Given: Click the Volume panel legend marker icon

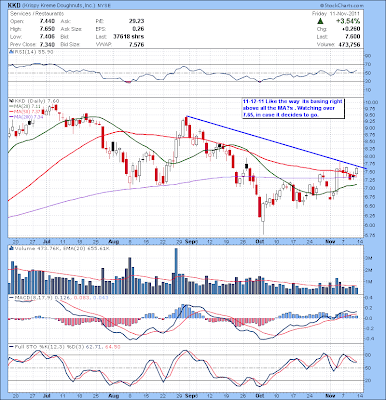Looking at the screenshot, I should tap(11, 248).
